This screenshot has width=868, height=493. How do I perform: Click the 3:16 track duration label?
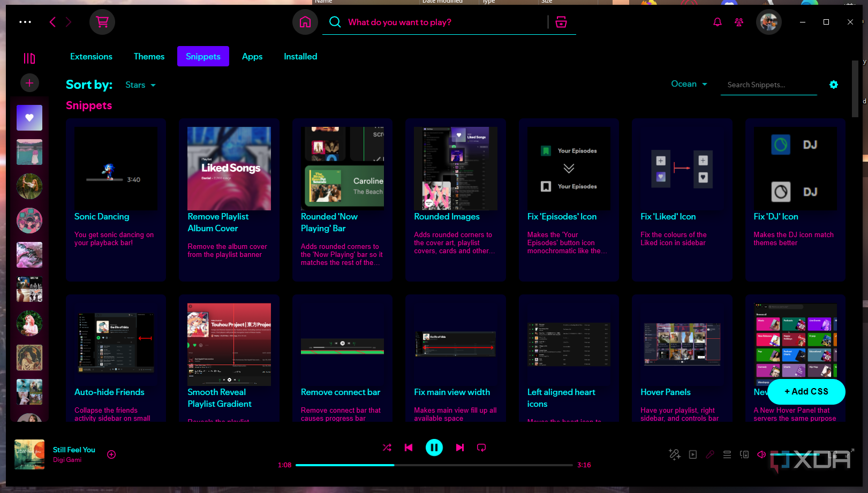[584, 465]
